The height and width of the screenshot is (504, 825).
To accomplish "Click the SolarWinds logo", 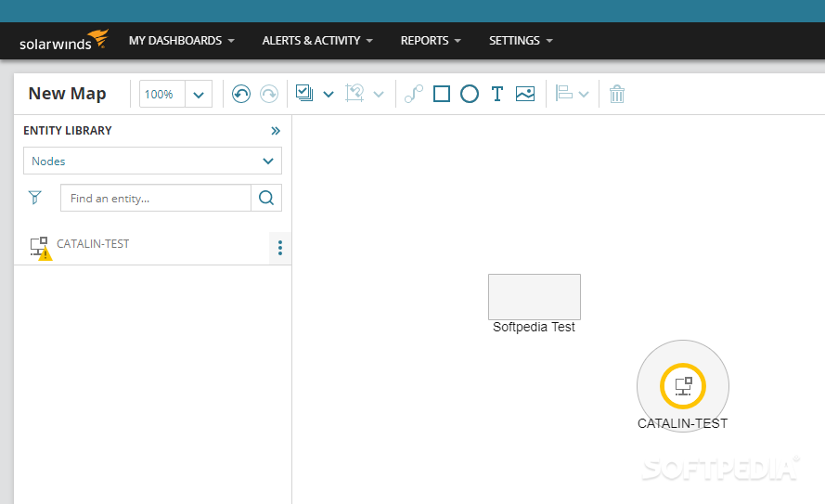I will (x=64, y=41).
